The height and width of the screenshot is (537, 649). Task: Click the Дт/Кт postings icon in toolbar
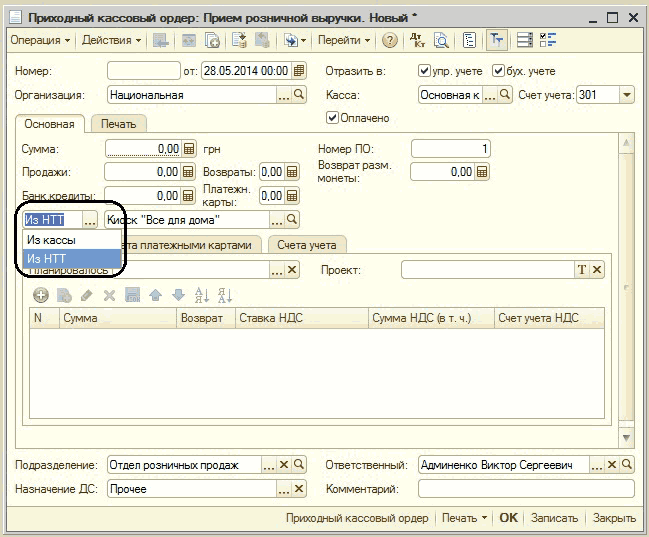[419, 40]
